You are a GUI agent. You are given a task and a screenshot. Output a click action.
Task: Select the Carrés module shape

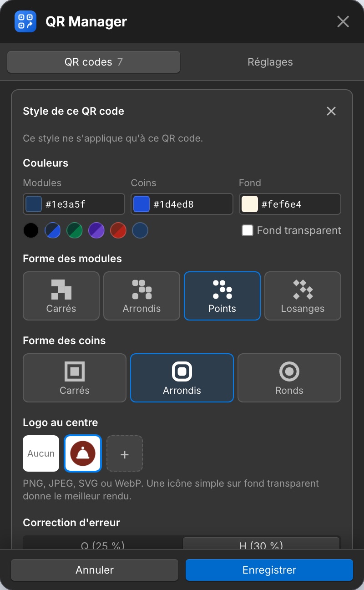[61, 296]
